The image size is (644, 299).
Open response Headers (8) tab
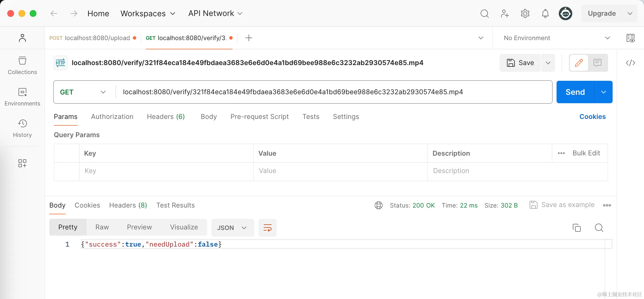[x=128, y=205]
